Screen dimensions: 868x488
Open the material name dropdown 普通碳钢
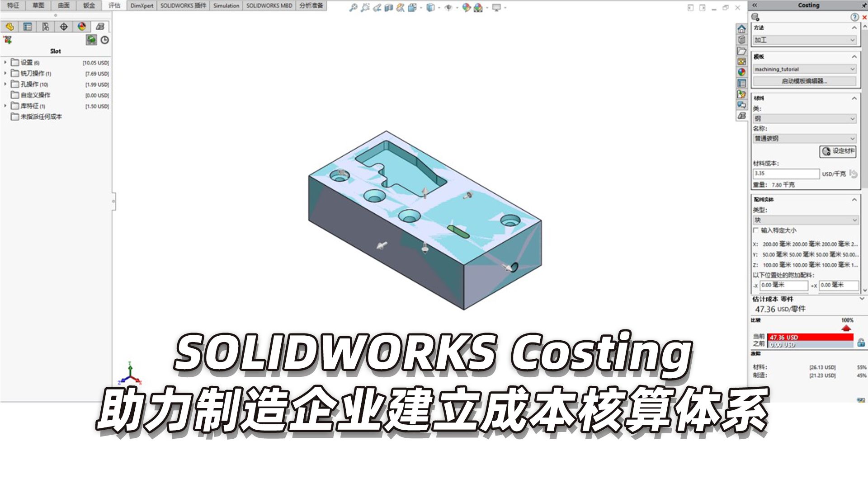point(804,138)
